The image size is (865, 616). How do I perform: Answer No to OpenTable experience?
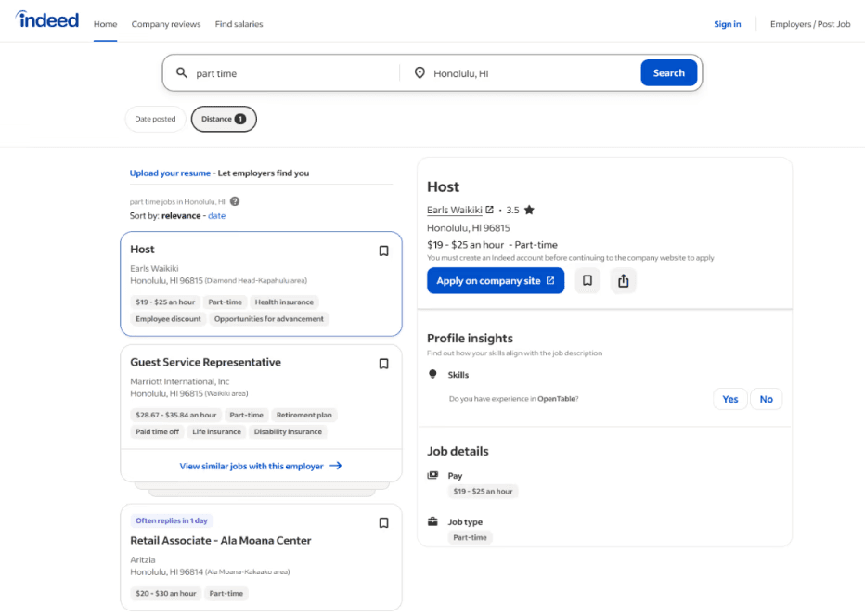(767, 399)
